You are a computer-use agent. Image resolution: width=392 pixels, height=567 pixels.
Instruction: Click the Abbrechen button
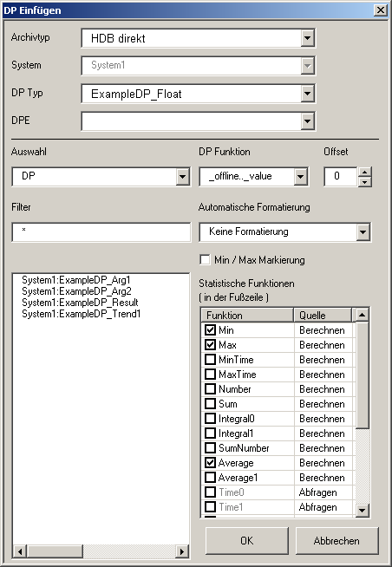click(x=336, y=541)
